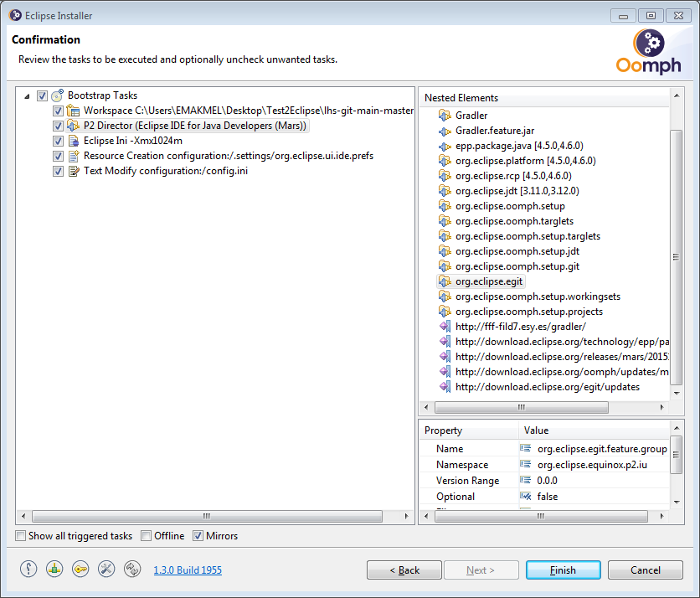
Task: Click the Eclipse Ini task icon
Action: (x=74, y=141)
